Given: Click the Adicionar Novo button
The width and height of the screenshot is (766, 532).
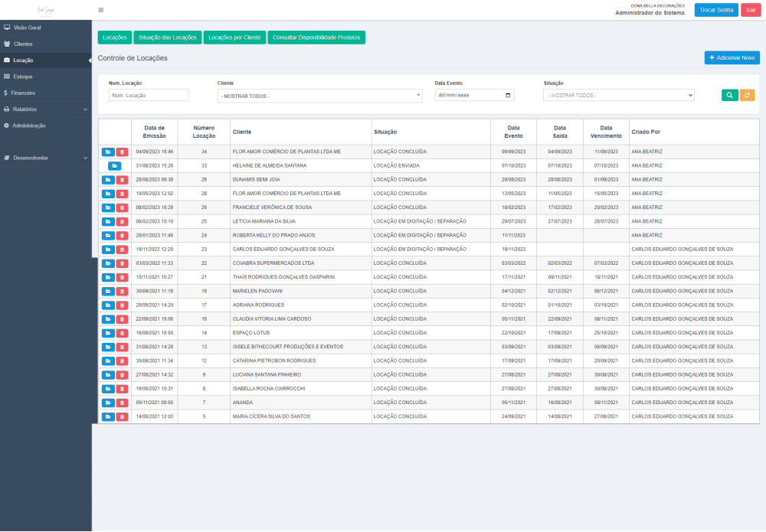Looking at the screenshot, I should coord(732,57).
